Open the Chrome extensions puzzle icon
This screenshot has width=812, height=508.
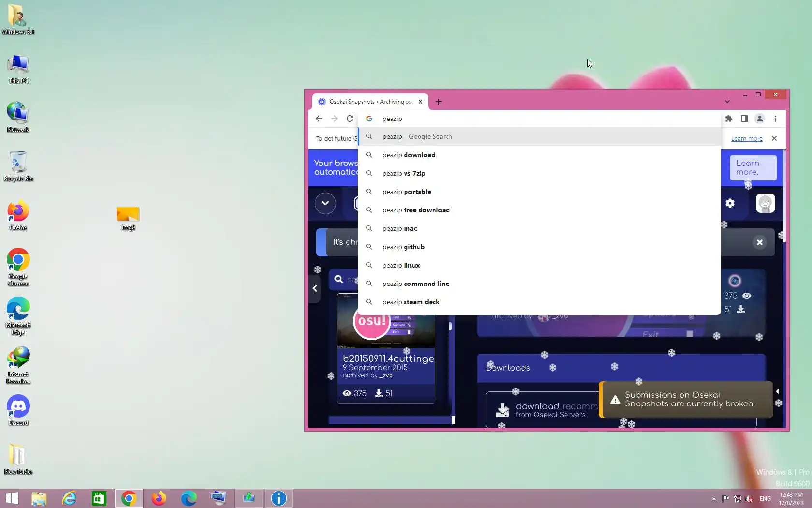729,119
